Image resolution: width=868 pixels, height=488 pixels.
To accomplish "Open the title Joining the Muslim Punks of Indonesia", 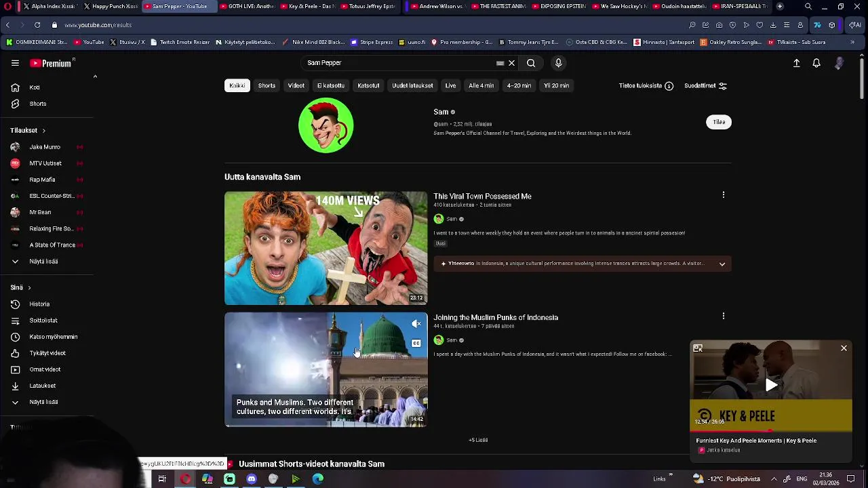I will tap(496, 317).
